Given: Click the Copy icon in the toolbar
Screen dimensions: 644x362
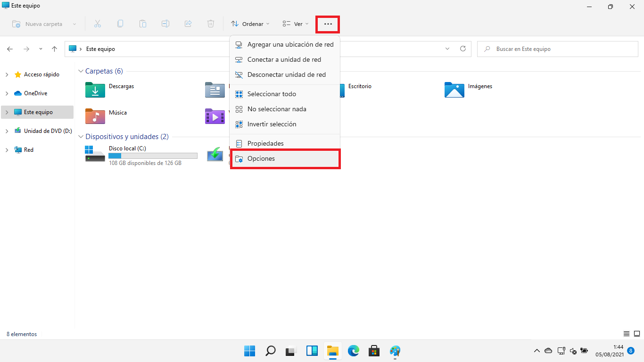Looking at the screenshot, I should tap(120, 23).
